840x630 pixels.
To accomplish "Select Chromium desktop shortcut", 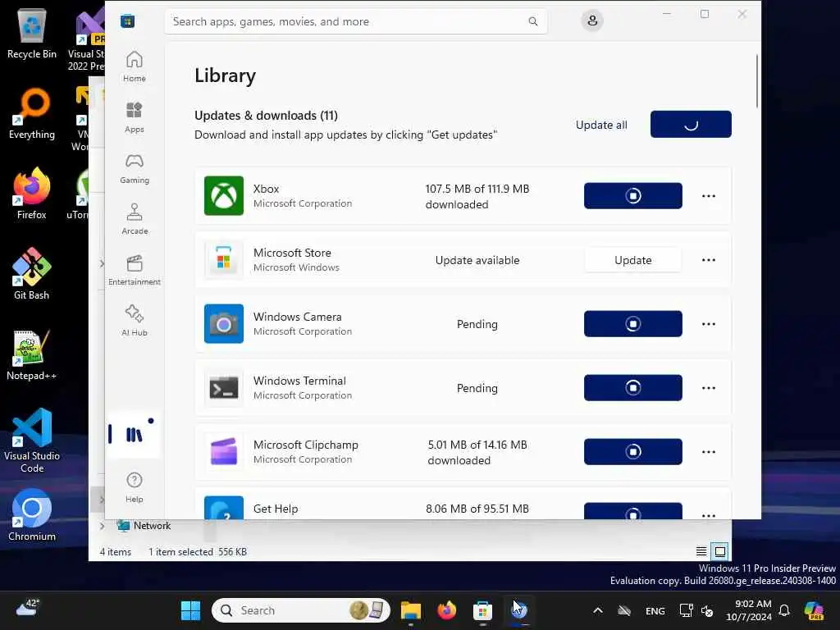I will [32, 515].
